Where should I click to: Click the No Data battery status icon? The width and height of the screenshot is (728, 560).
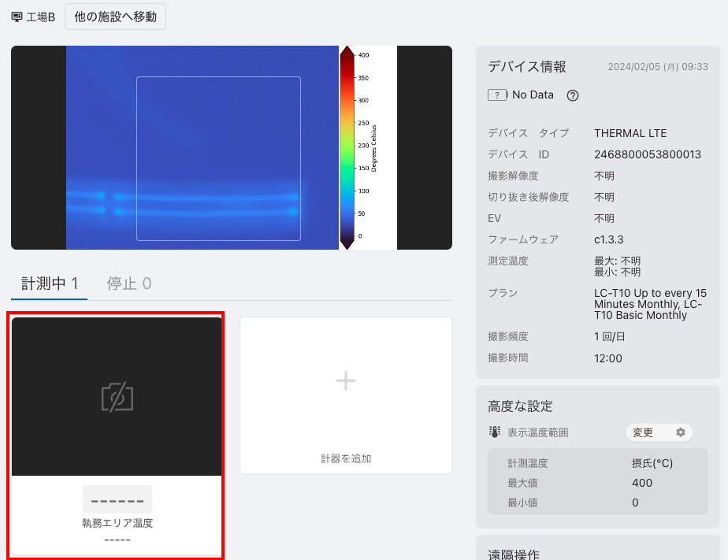(x=498, y=95)
